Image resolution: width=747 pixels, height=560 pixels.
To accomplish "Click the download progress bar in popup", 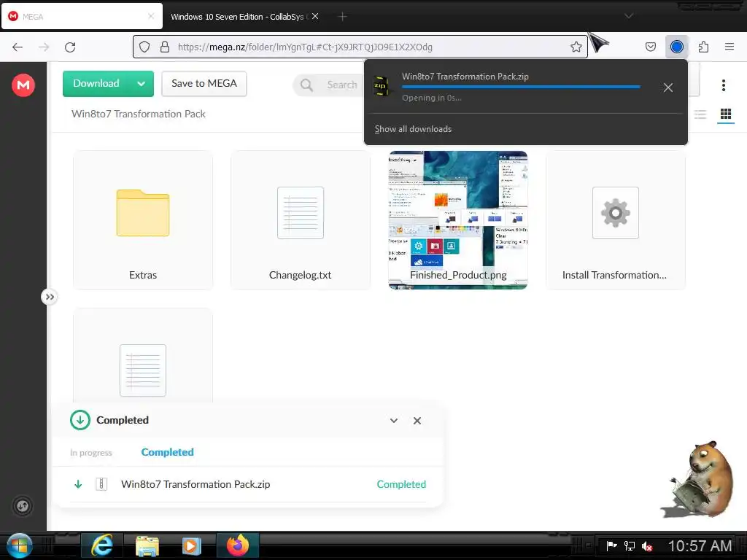I will (521, 87).
